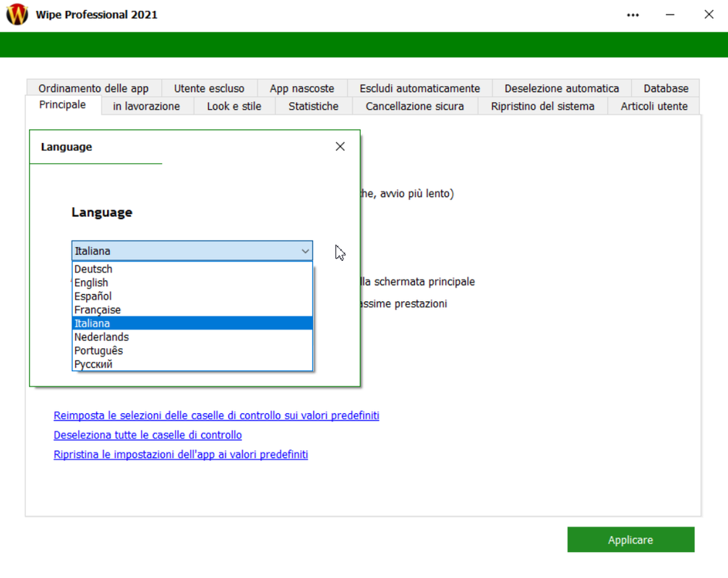Viewport: 728px width, 578px height.
Task: Open the three-dots more options menu
Action: [633, 15]
